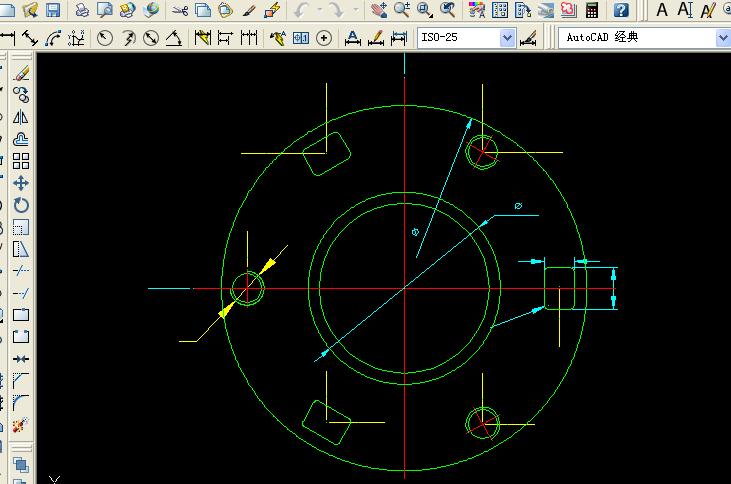Activate the Quick Dimension tool
Image resolution: width=731 pixels, height=484 pixels.
coord(203,38)
